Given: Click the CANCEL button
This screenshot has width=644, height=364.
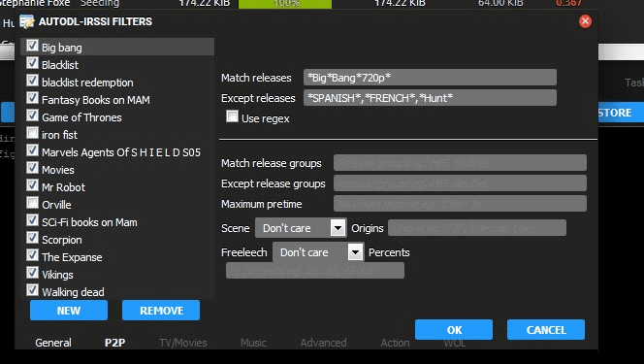Looking at the screenshot, I should tap(546, 330).
